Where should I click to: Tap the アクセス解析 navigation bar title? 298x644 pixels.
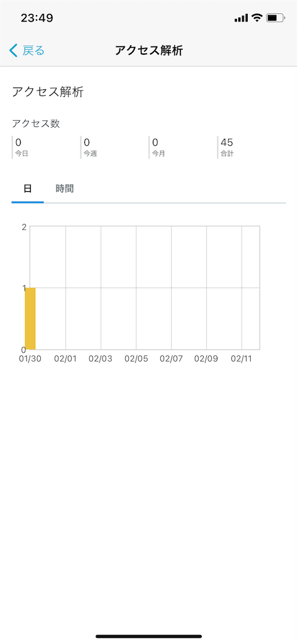[148, 50]
